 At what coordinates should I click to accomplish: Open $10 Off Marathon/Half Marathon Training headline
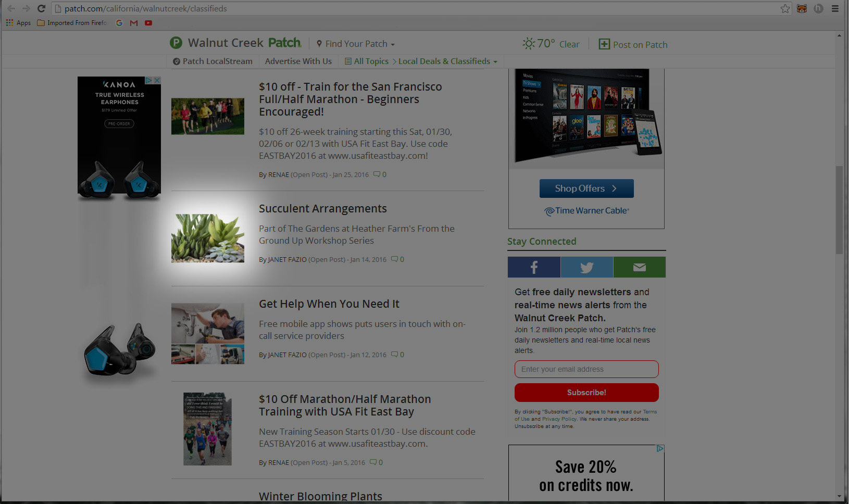point(345,405)
